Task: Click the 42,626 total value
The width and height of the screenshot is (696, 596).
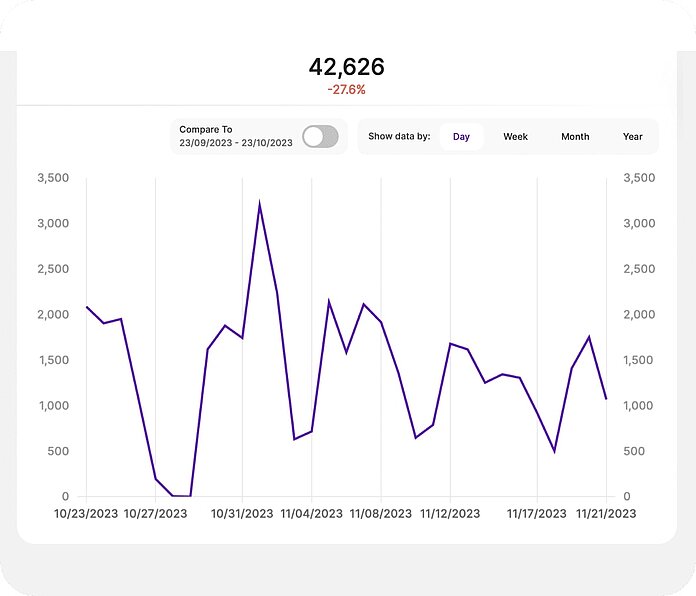Action: pyautogui.click(x=346, y=67)
